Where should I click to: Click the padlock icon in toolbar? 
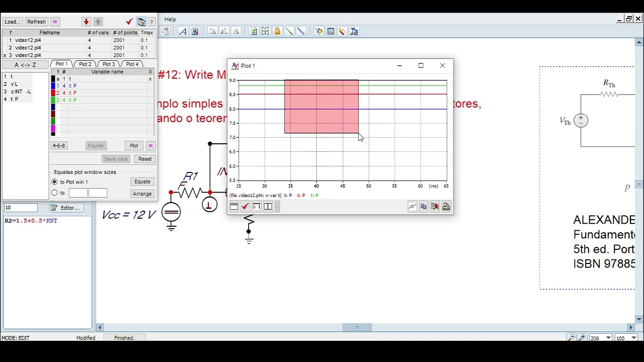277,31
